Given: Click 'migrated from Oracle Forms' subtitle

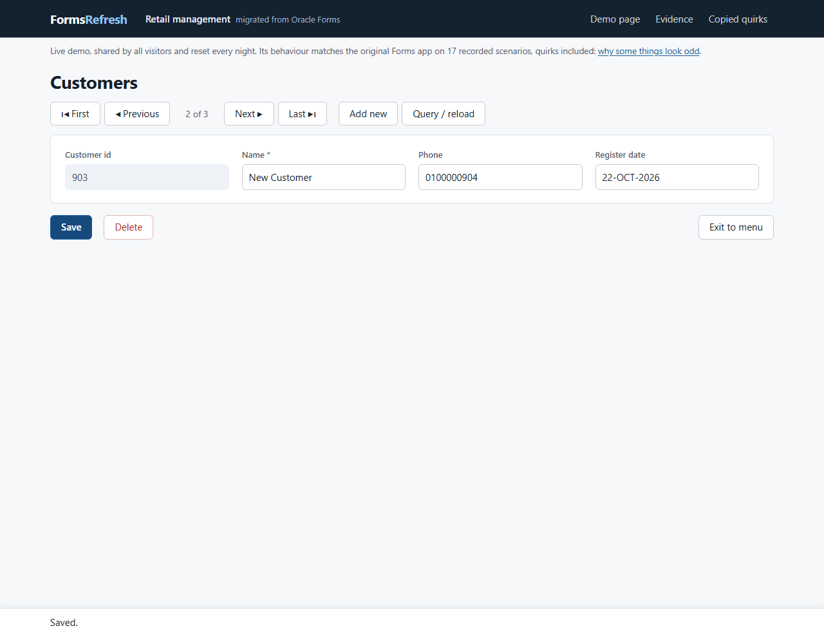Looking at the screenshot, I should [288, 20].
